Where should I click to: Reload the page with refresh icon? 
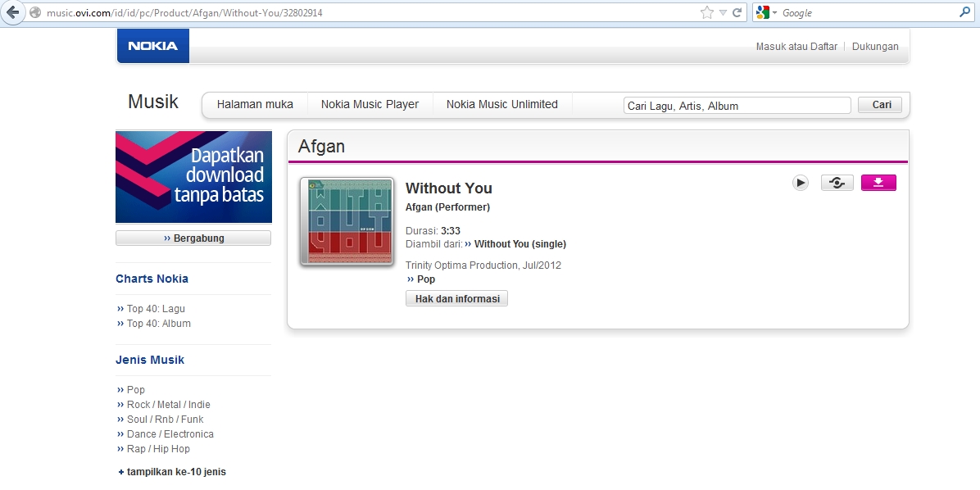coord(737,12)
